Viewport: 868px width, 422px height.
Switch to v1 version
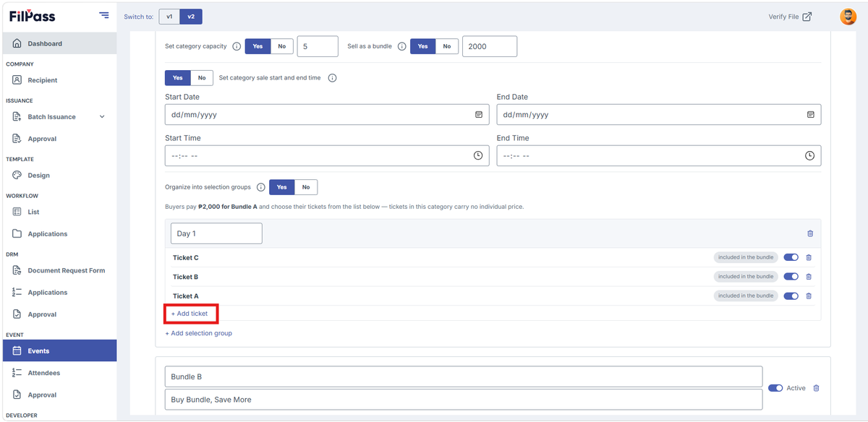pos(169,17)
